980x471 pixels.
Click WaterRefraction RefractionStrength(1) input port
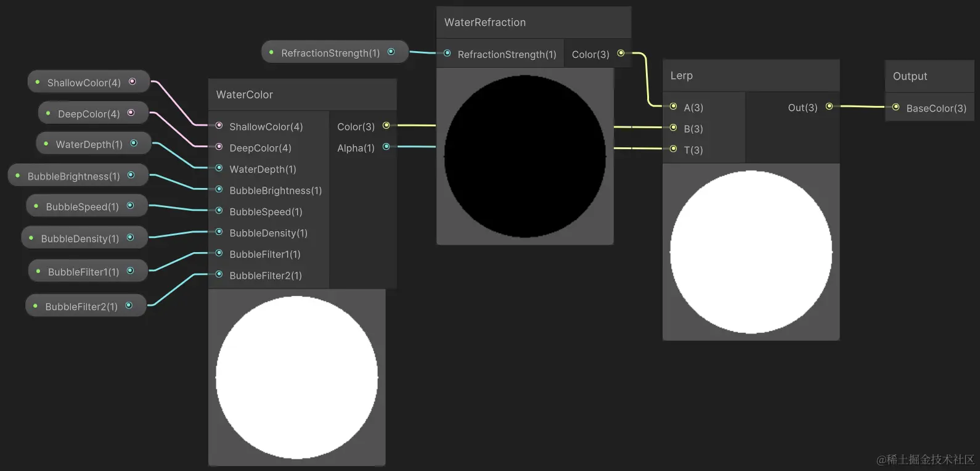tap(447, 54)
